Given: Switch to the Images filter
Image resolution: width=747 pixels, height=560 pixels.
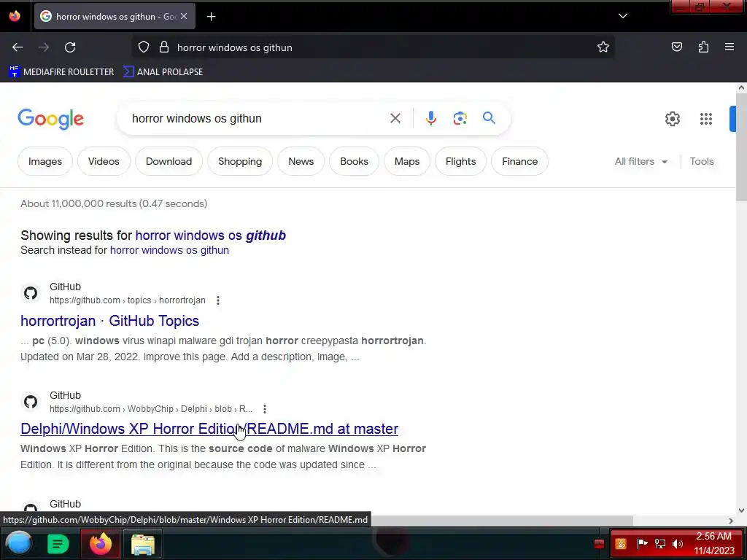Looking at the screenshot, I should tap(45, 161).
